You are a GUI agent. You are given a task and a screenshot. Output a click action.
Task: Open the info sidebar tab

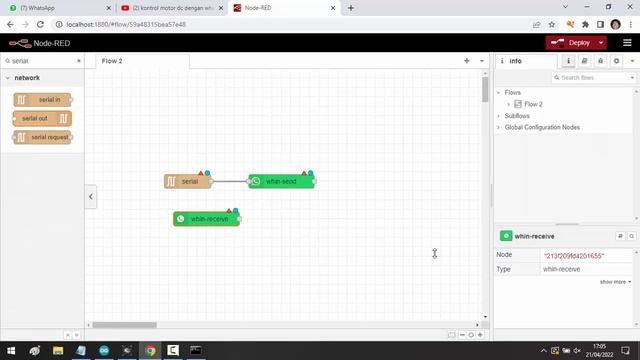tap(525, 61)
